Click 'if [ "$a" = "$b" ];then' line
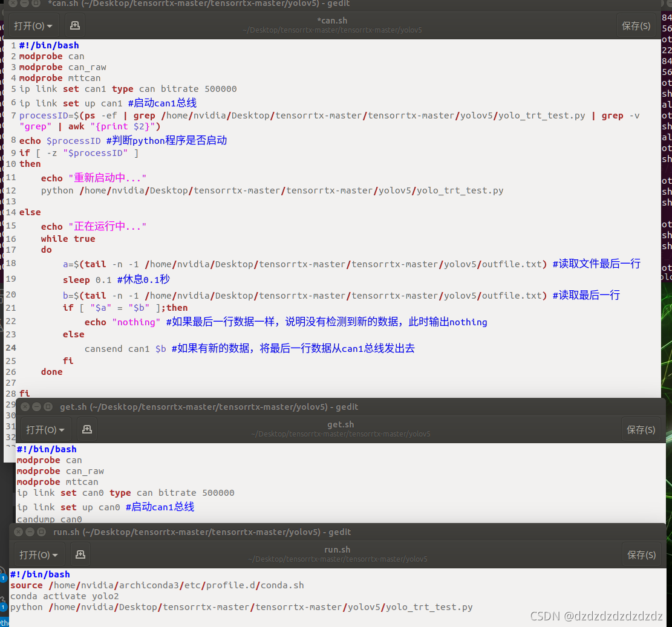This screenshot has width=672, height=627. click(x=125, y=308)
